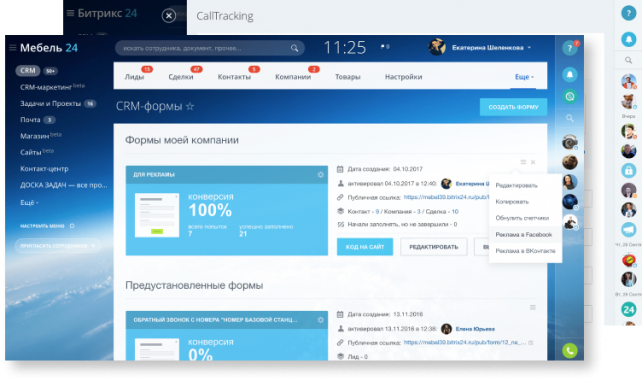Open Почта in the sidebar

pos(30,120)
